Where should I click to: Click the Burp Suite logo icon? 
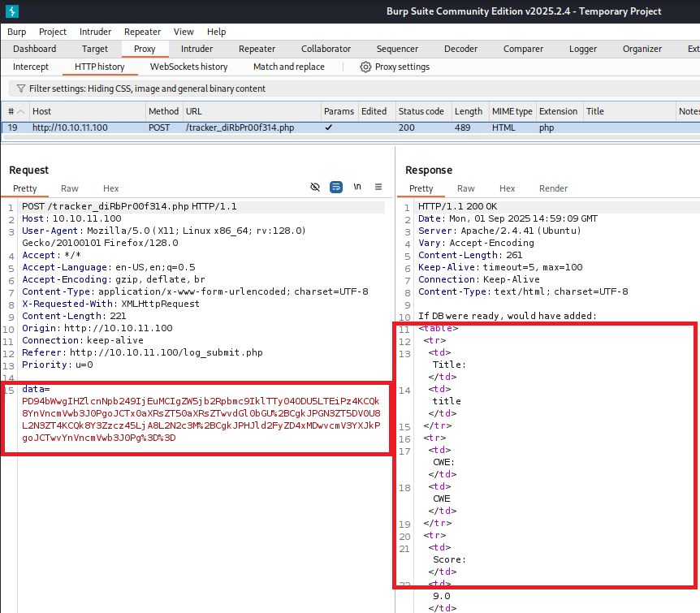pos(11,11)
